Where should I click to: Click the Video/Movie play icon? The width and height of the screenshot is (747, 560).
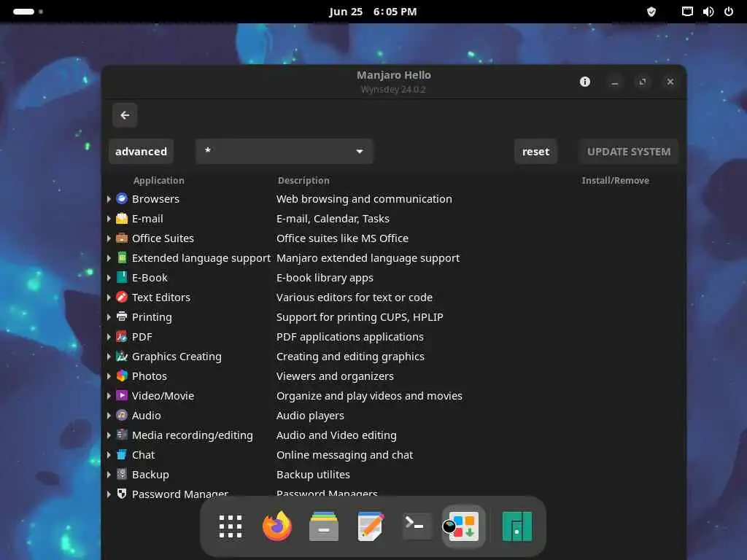coord(122,396)
